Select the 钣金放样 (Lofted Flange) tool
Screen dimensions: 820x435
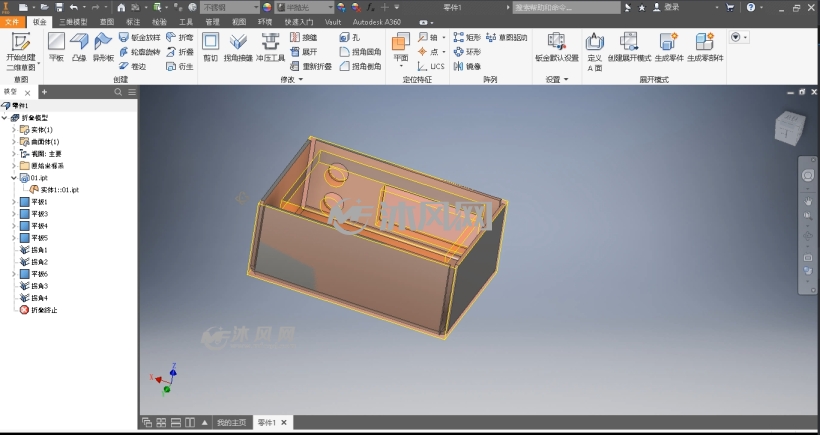[140, 38]
